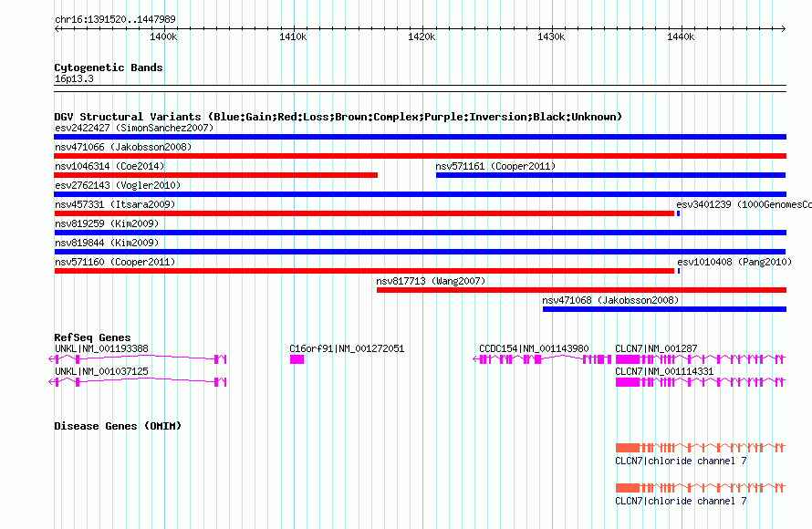Click the 'nsv571160 (Cooper2011)' label

[115, 262]
